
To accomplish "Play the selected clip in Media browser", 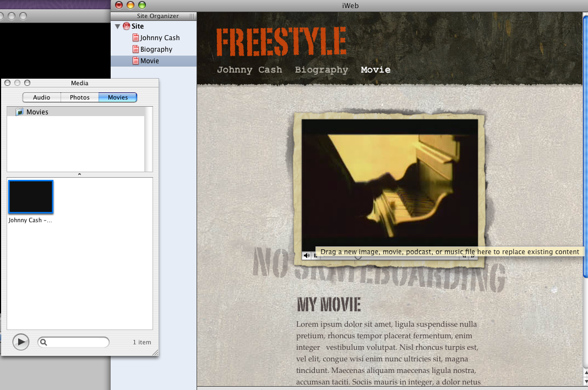I will [x=20, y=342].
